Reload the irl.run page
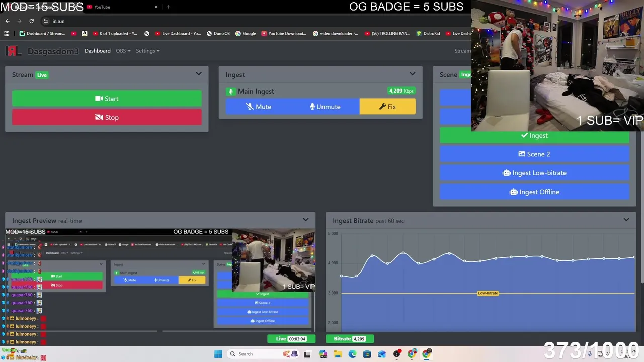 (31, 21)
